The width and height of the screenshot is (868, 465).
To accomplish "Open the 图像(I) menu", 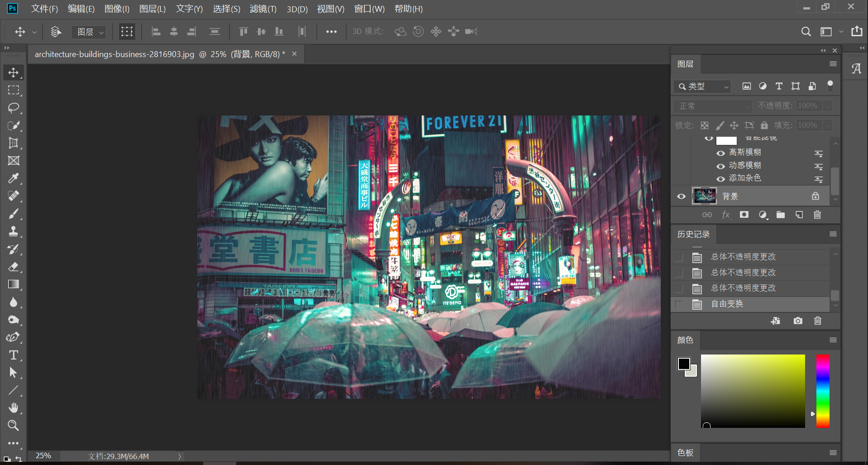I will 117,9.
